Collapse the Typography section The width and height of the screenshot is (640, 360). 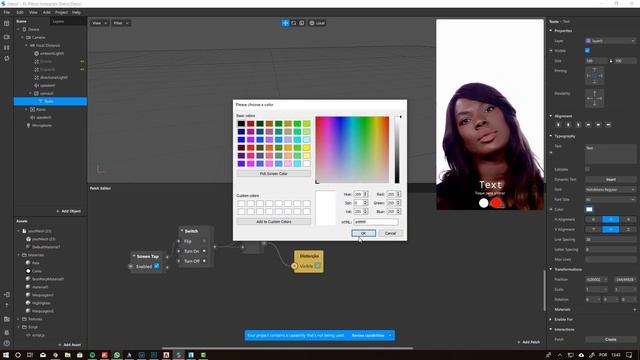click(x=551, y=136)
